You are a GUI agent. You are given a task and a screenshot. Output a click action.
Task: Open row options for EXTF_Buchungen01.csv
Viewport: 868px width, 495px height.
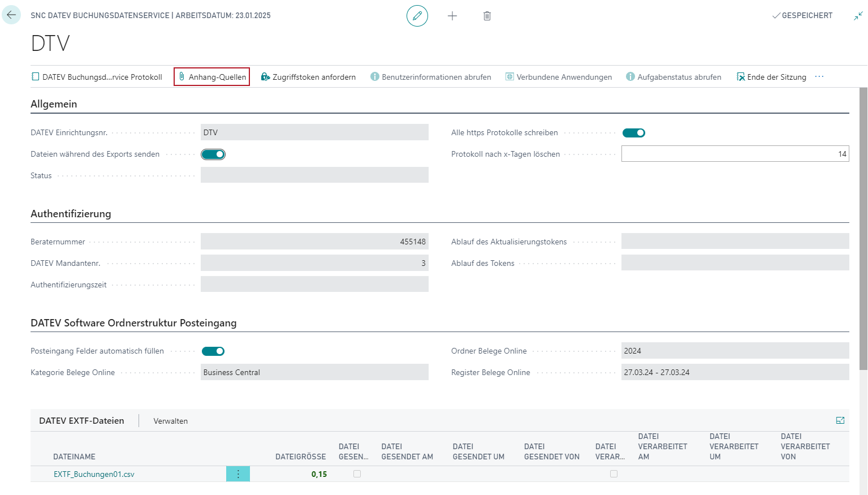coord(238,474)
